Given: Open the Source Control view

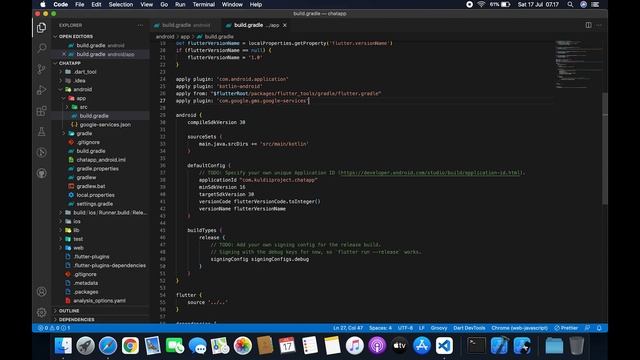Looking at the screenshot, I should pos(42,69).
